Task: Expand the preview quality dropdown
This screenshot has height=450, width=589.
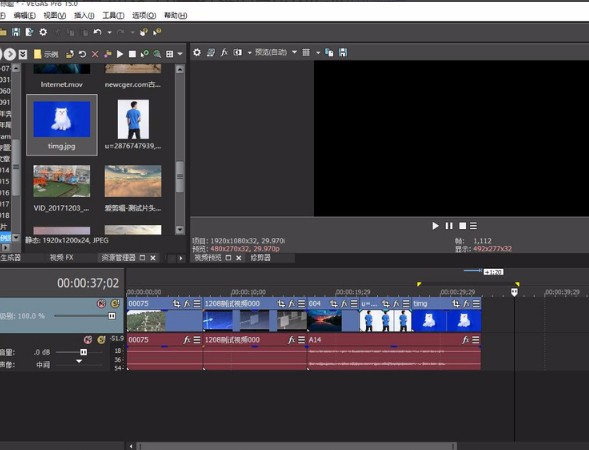Action: coord(294,52)
